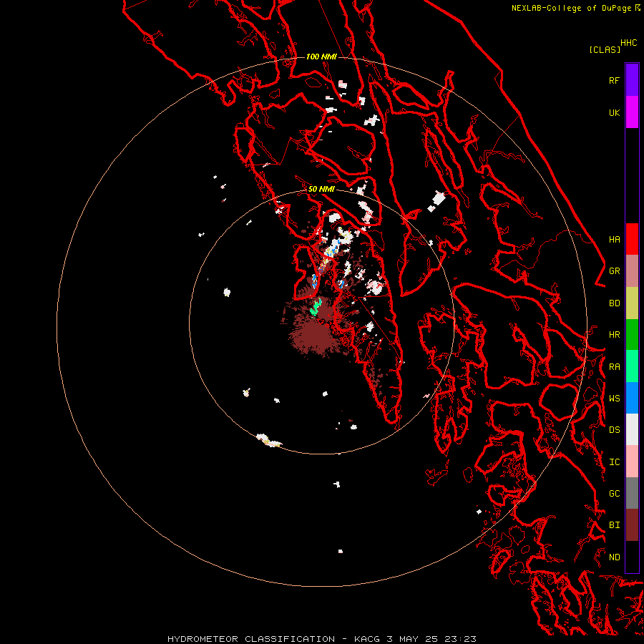644x644 pixels.
Task: Click the "DS" legend label
Action: point(614,429)
